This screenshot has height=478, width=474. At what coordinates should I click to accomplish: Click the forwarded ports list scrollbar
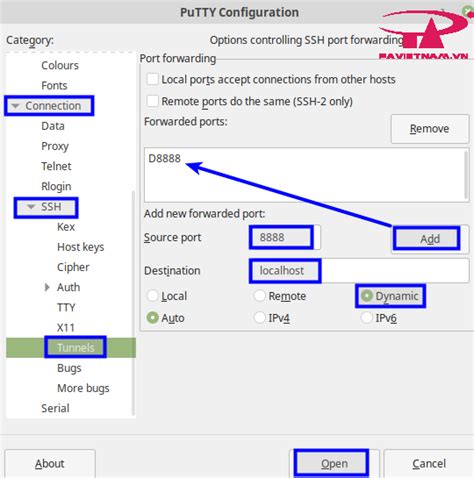click(466, 175)
